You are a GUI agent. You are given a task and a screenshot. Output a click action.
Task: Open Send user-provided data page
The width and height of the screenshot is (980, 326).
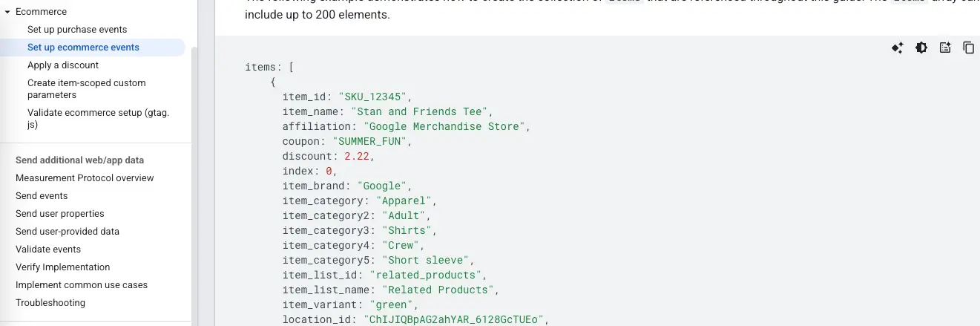click(68, 232)
